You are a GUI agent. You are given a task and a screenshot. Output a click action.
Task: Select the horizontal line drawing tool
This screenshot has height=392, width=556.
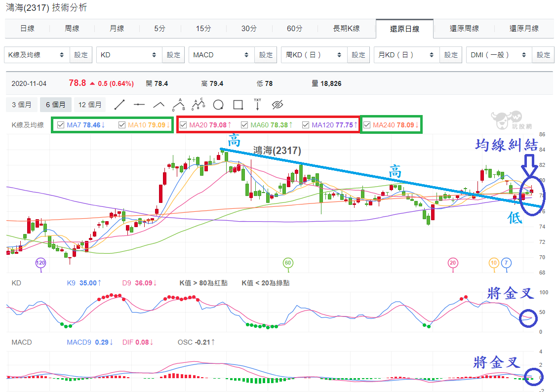[x=139, y=105]
